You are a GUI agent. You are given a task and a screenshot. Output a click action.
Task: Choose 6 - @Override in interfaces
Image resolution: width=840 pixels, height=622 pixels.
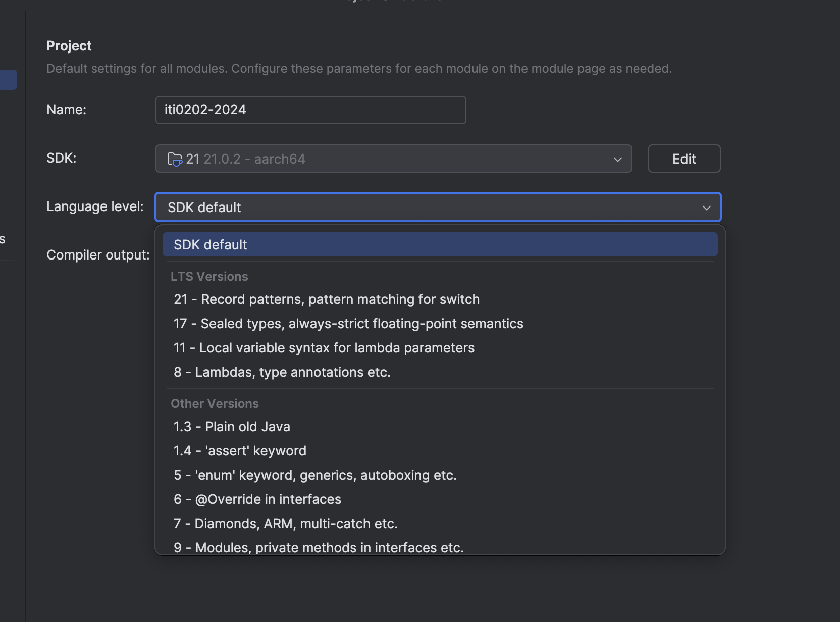440,499
